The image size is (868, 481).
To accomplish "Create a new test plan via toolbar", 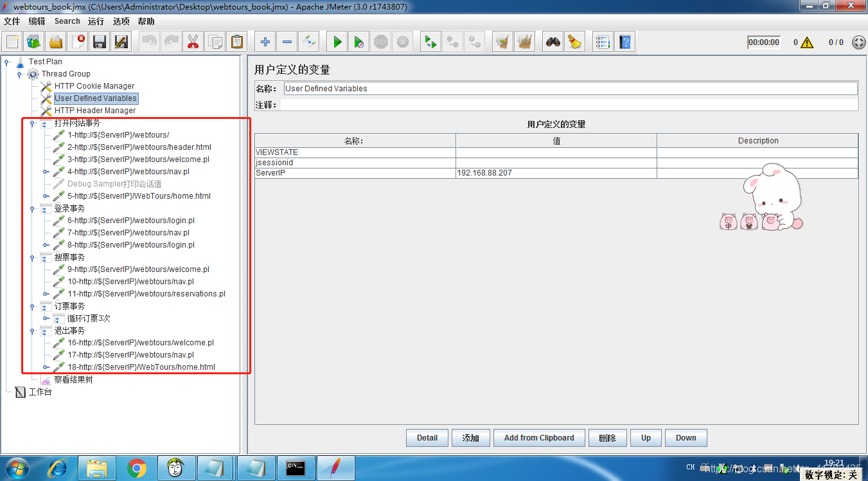I will click(12, 42).
